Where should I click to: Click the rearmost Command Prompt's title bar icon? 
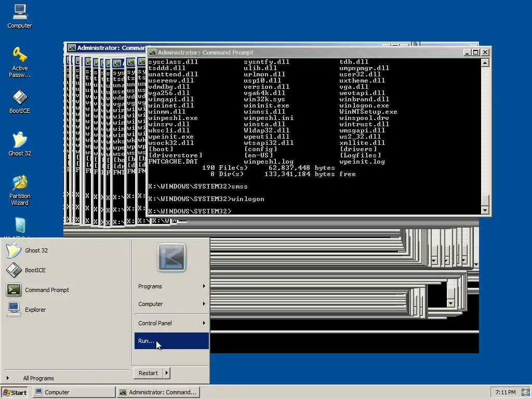coord(72,47)
